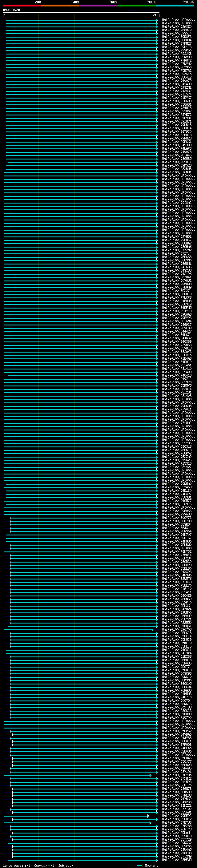Select UniRef100_C1DYK7 label
Image resolution: width=197 pixels, height=868 pixels.
click(x=176, y=98)
